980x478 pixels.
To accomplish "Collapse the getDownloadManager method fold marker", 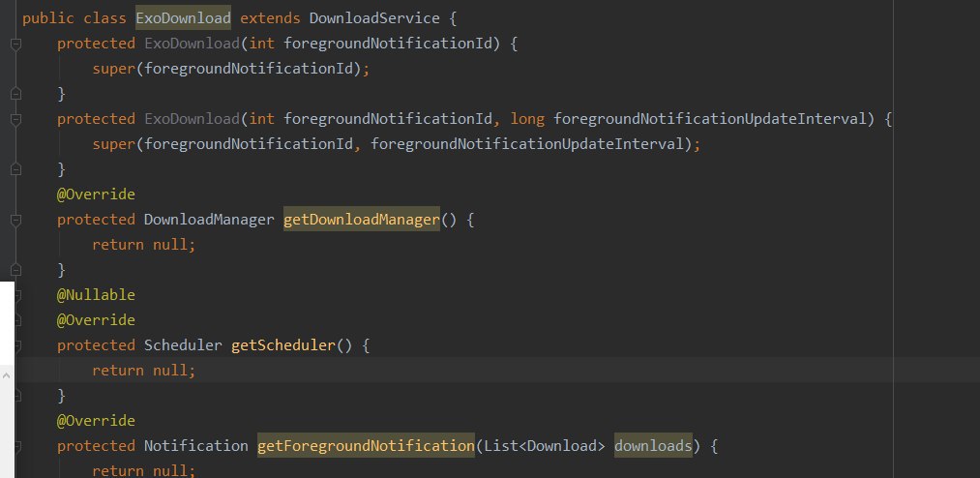I will [x=16, y=220].
